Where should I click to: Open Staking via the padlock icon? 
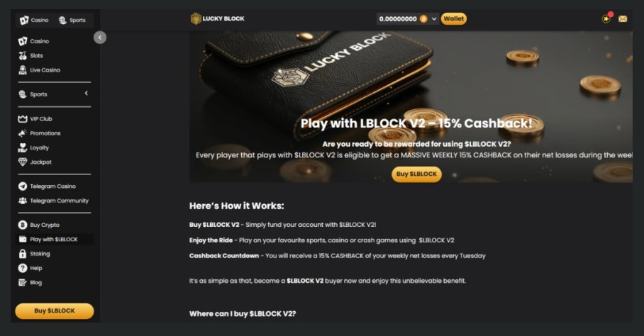tap(23, 254)
